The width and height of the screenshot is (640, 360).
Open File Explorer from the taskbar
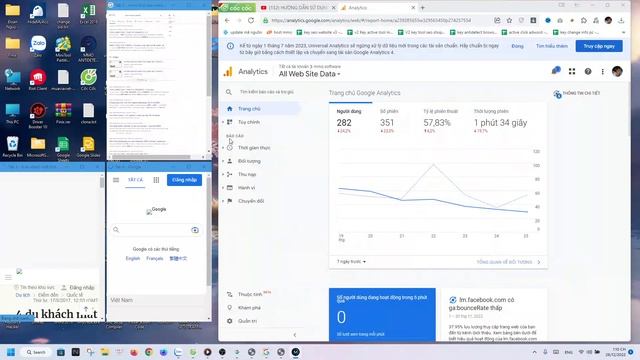(105, 352)
